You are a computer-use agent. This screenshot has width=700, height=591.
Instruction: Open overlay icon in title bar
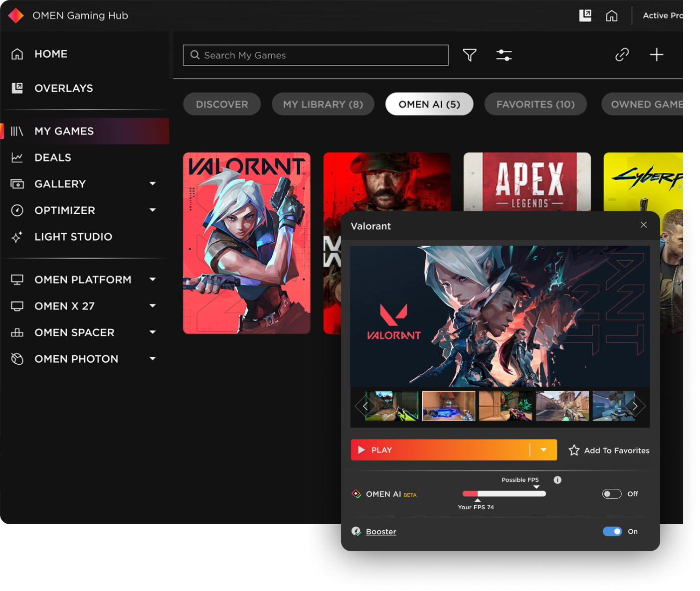(585, 15)
